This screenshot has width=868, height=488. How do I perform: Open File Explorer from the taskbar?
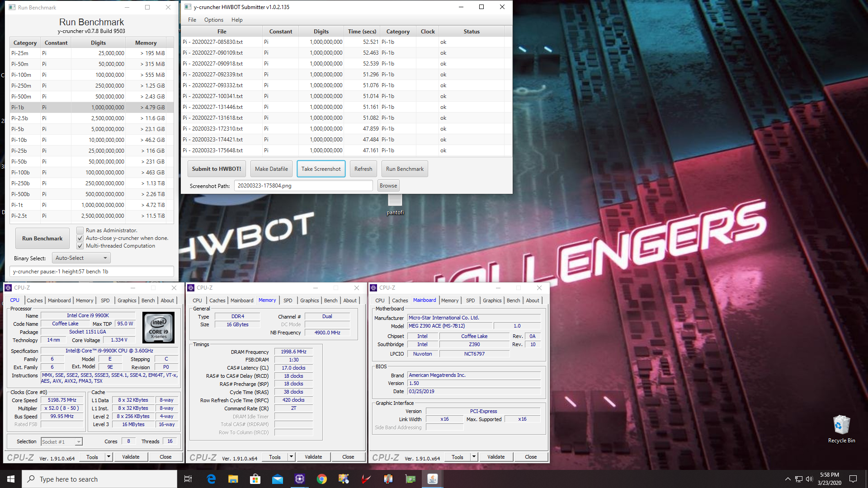233,479
